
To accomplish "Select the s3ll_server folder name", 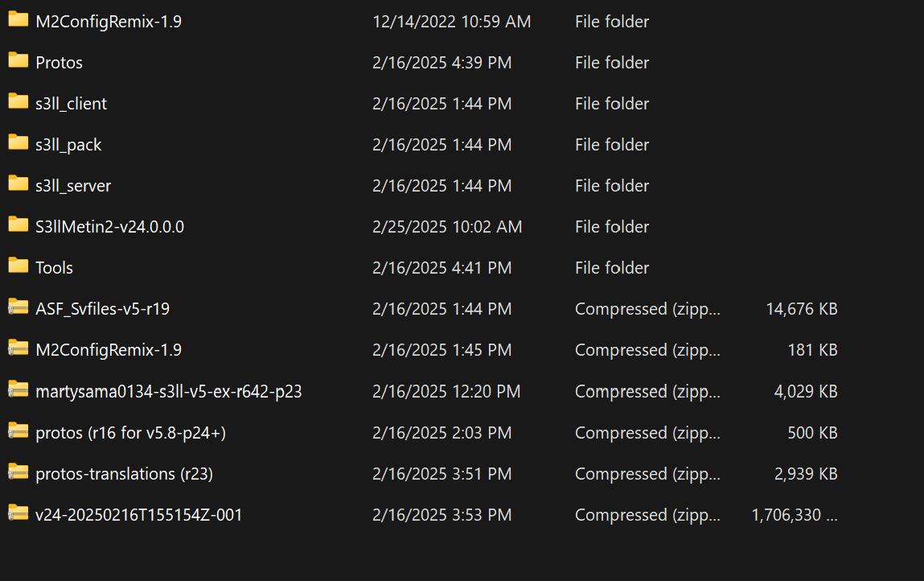I will pos(73,186).
